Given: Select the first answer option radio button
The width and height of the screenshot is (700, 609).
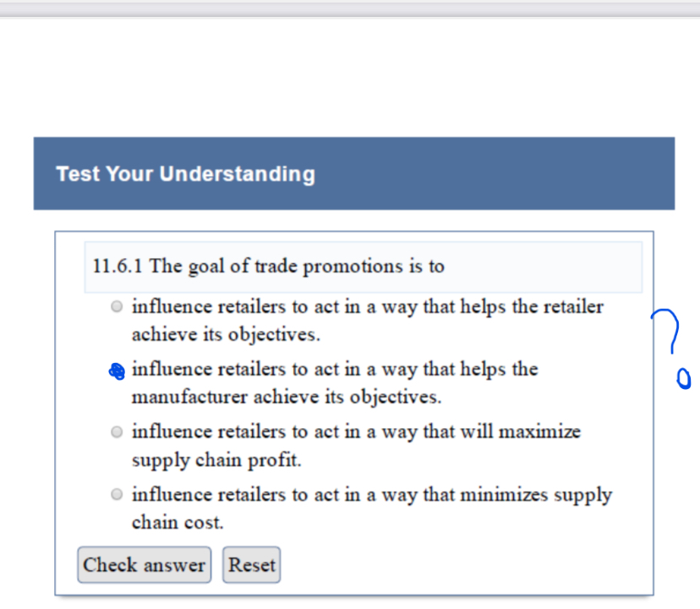Looking at the screenshot, I should click(x=116, y=306).
